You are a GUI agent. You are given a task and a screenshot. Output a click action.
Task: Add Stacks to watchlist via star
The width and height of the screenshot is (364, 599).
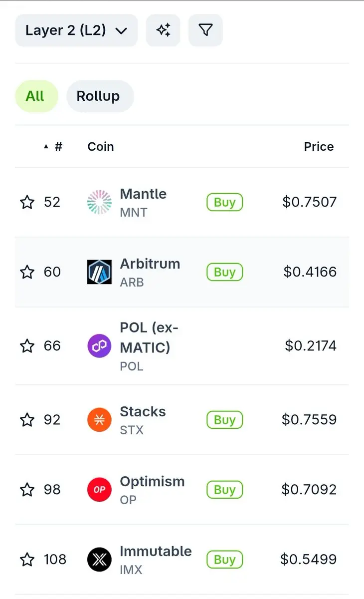coord(27,420)
